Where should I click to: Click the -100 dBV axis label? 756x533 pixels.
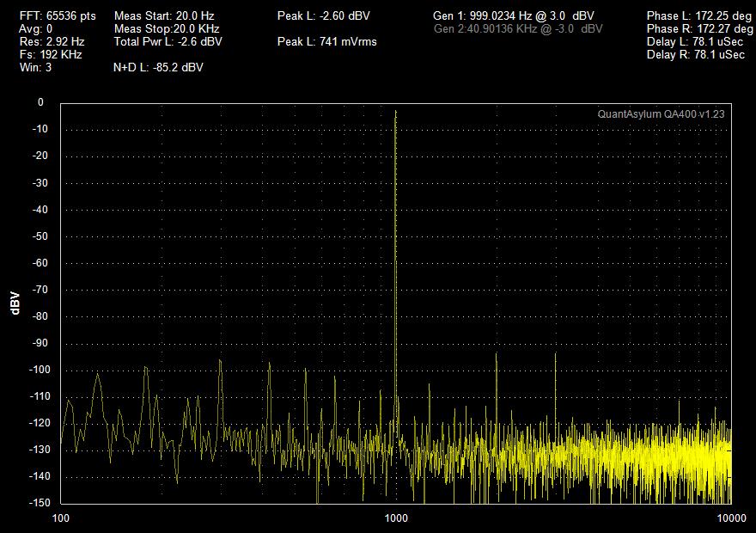39,370
